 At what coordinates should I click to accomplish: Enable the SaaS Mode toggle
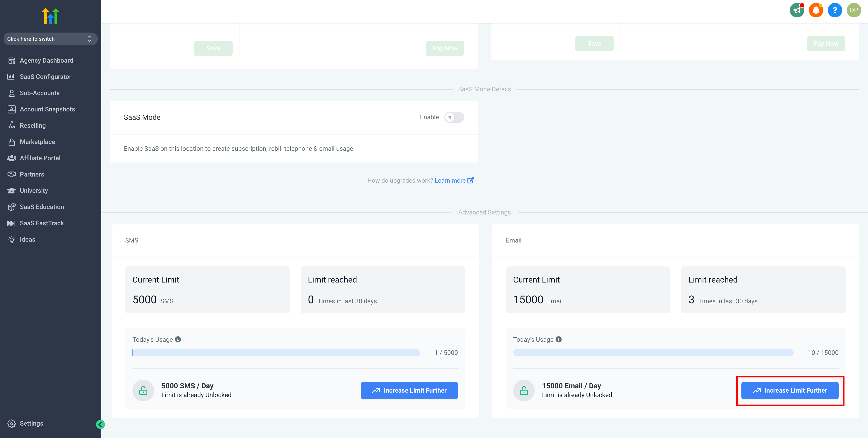(454, 117)
